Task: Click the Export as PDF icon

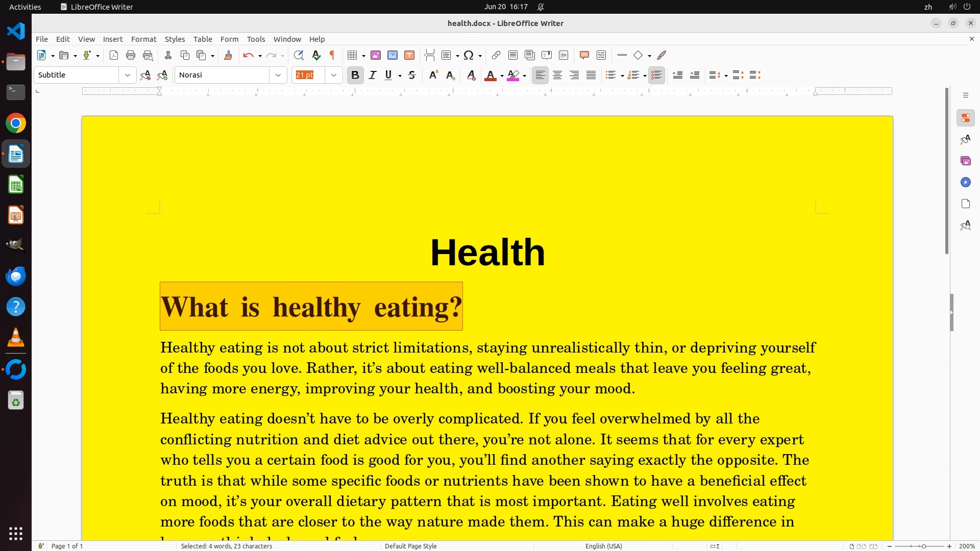Action: pos(114,55)
